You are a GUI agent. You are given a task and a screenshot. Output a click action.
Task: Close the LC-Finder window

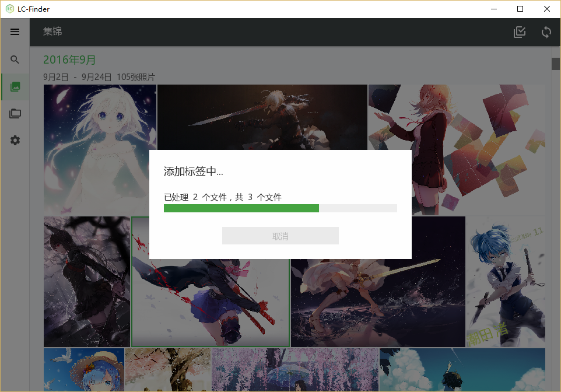pyautogui.click(x=546, y=9)
